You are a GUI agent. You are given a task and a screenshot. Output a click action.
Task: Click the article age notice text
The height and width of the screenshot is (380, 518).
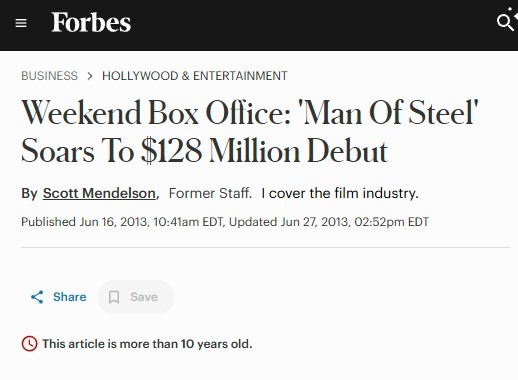(147, 344)
